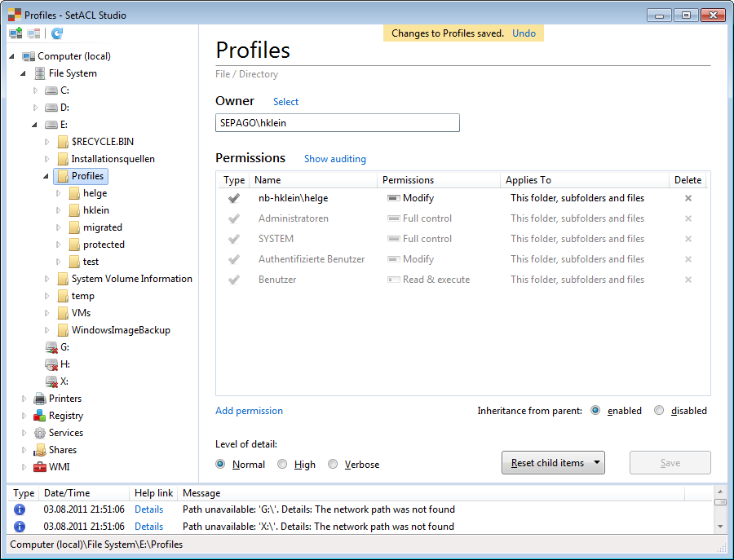This screenshot has height=560, width=734.
Task: Click the disconnected G: drive icon
Action: 51,347
